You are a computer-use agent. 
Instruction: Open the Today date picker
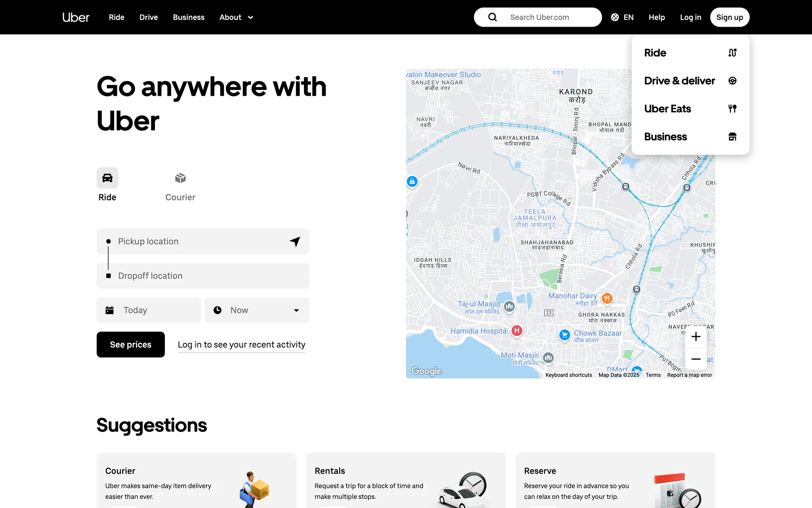(149, 310)
